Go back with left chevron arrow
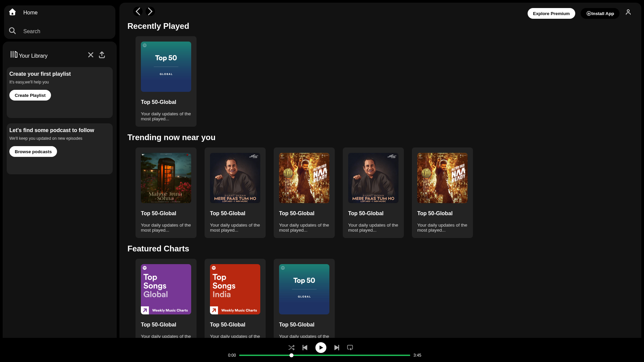The width and height of the screenshot is (644, 362). point(138,11)
